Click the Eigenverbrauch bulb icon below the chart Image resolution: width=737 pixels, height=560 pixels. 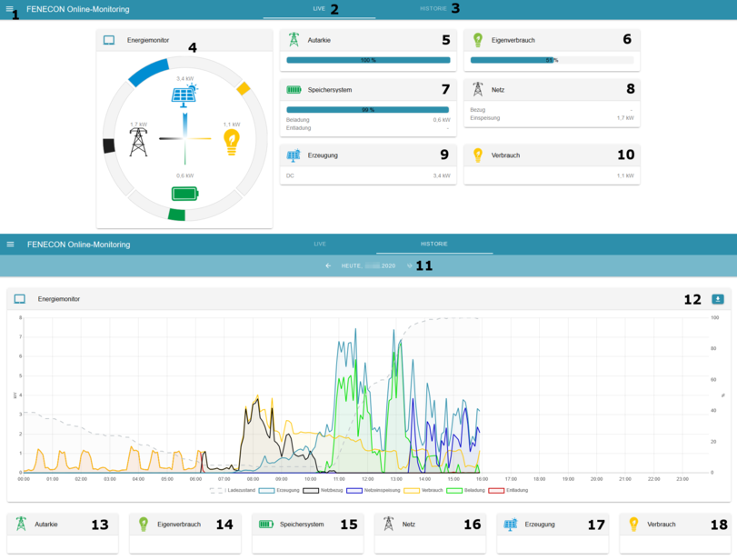(x=144, y=524)
